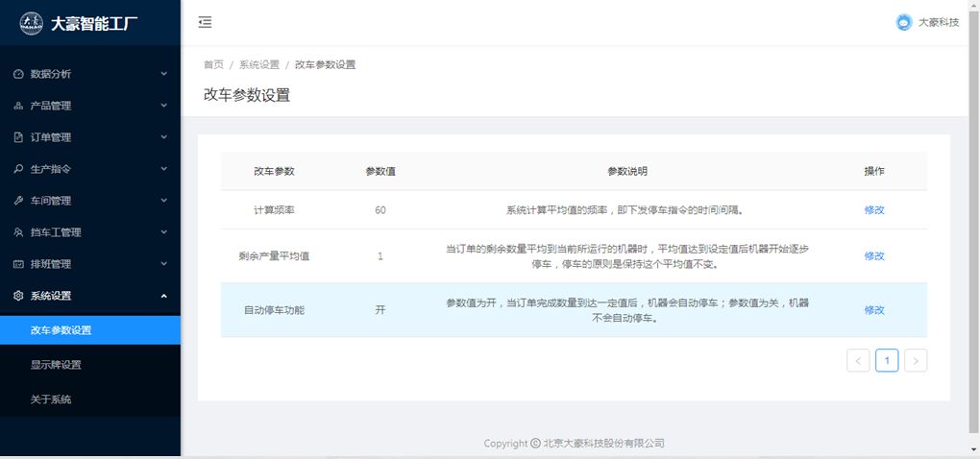Go to 首页 via breadcrumb

pyautogui.click(x=213, y=64)
